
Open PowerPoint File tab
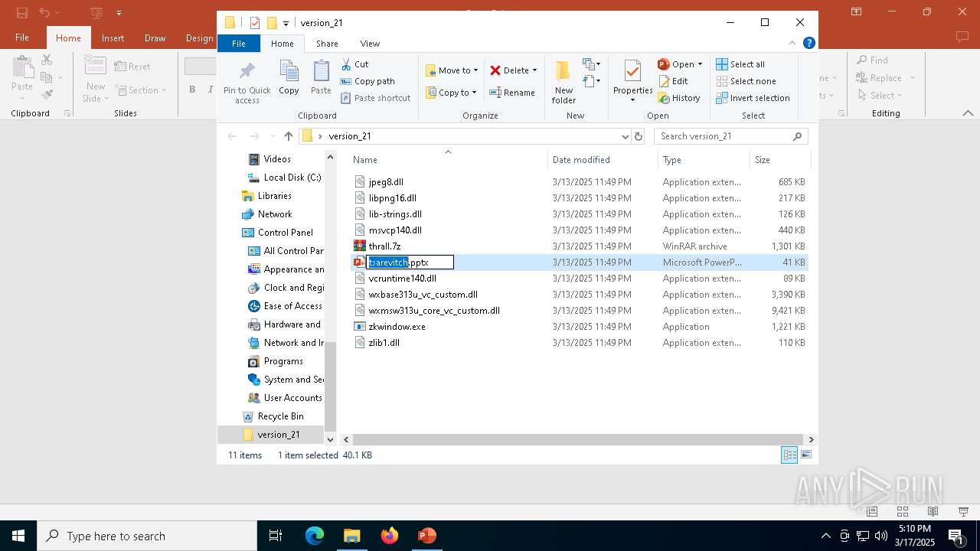coord(22,37)
